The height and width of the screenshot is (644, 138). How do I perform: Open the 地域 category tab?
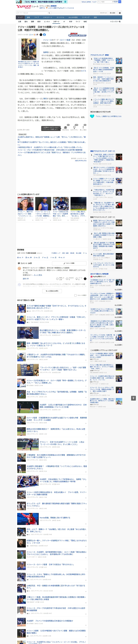[x=85, y=21]
